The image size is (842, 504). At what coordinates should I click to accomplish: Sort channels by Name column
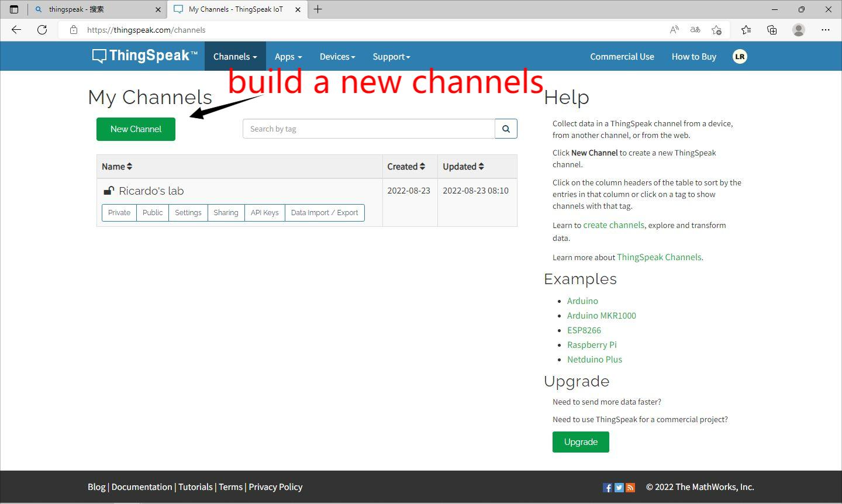coord(117,167)
